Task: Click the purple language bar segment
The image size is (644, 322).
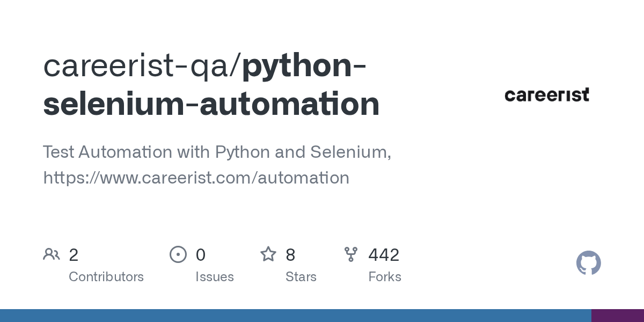Action: [x=618, y=316]
